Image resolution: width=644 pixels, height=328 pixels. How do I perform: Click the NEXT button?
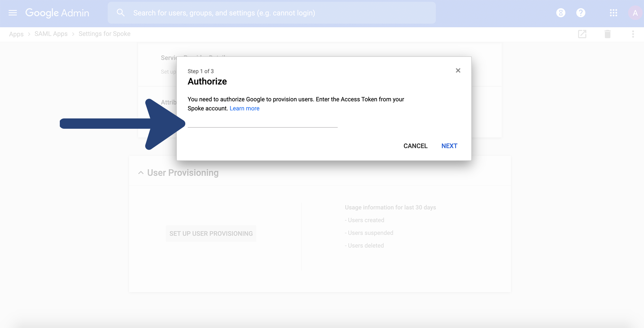(x=449, y=146)
